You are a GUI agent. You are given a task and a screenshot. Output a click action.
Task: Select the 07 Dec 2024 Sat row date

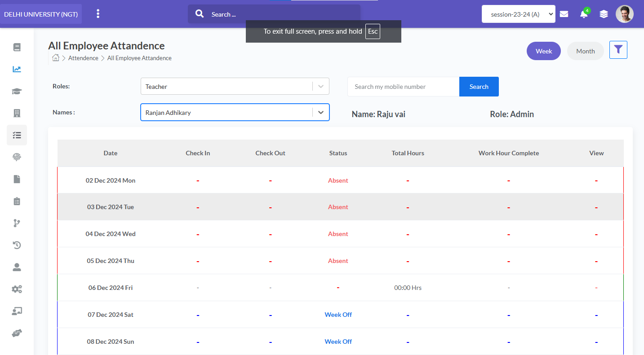click(x=111, y=315)
